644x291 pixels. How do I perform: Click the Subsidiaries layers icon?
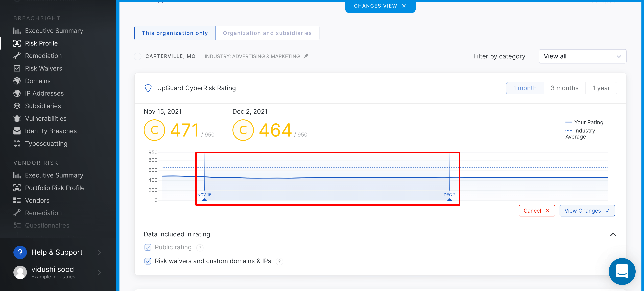[17, 106]
